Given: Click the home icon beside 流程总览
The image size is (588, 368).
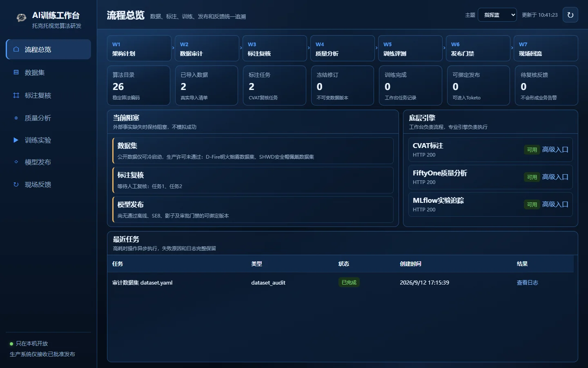Looking at the screenshot, I should pos(16,49).
